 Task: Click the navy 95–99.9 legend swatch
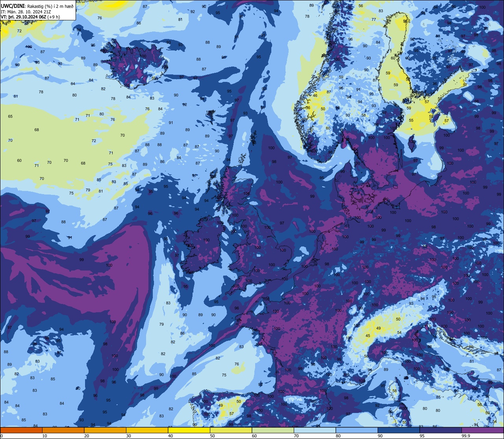[x=441, y=430]
